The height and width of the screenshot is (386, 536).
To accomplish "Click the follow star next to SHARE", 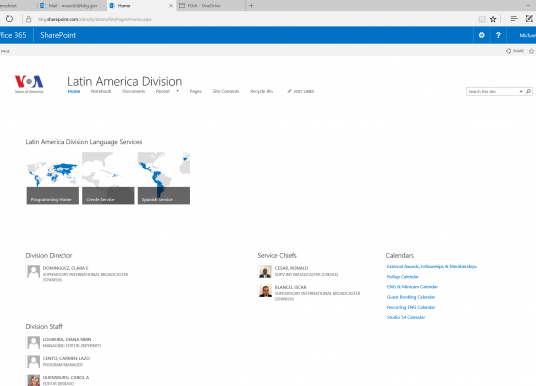I will 531,51.
